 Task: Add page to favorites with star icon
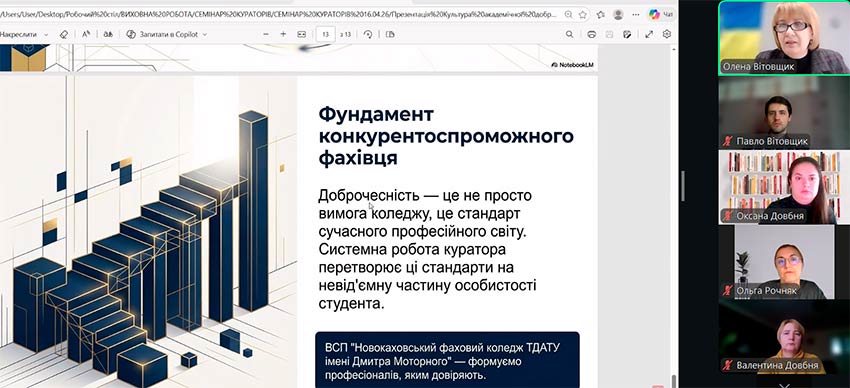click(583, 15)
